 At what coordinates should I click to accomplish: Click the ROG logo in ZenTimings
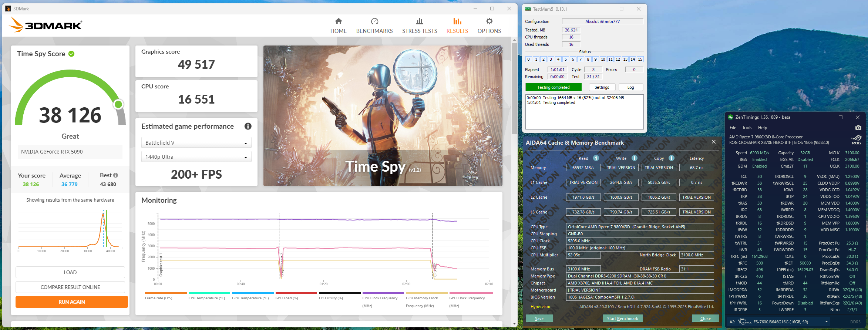[x=856, y=139]
